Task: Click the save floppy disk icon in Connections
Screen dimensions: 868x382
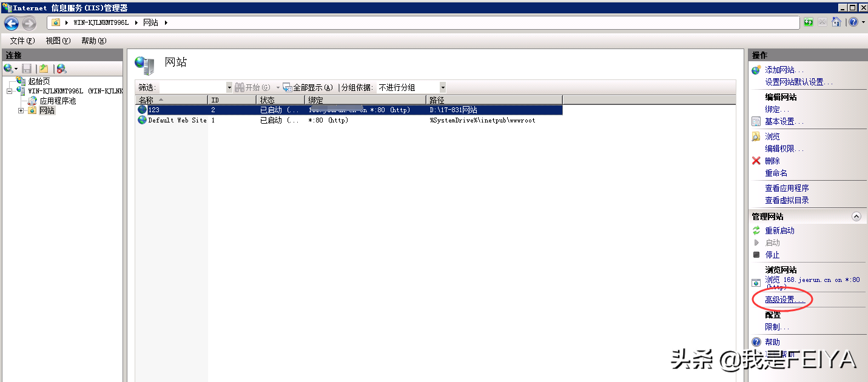Action: pyautogui.click(x=27, y=69)
